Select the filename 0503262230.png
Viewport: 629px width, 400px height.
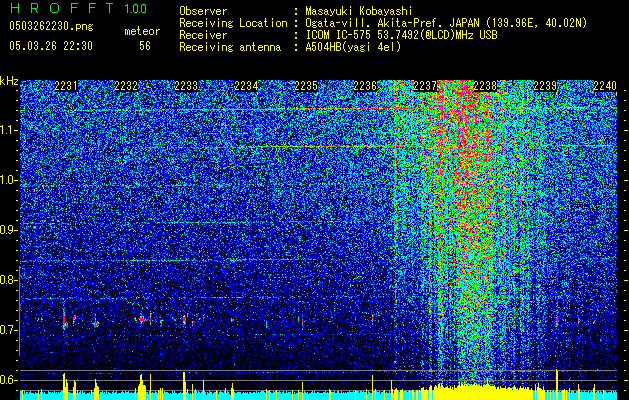click(x=51, y=26)
